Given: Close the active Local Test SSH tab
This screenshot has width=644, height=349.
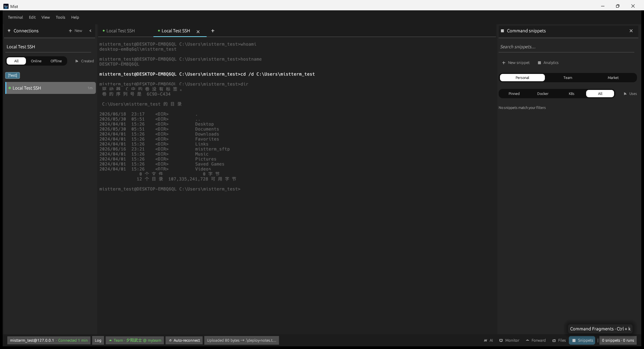Looking at the screenshot, I should tap(198, 32).
